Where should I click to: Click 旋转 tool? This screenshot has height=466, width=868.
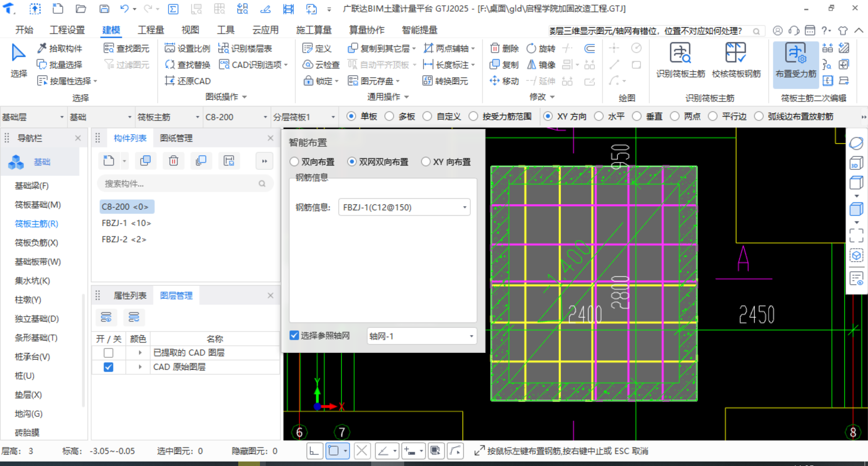pos(541,48)
